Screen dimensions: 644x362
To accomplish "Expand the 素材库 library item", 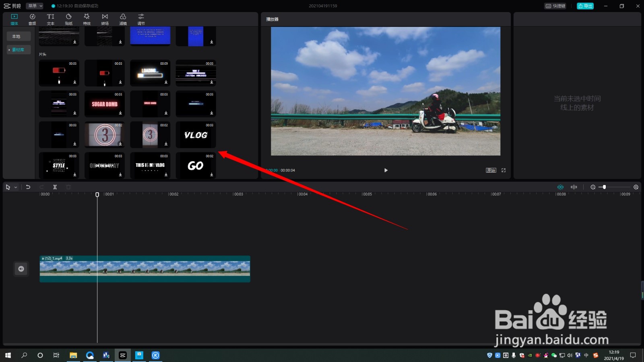I will (19, 50).
